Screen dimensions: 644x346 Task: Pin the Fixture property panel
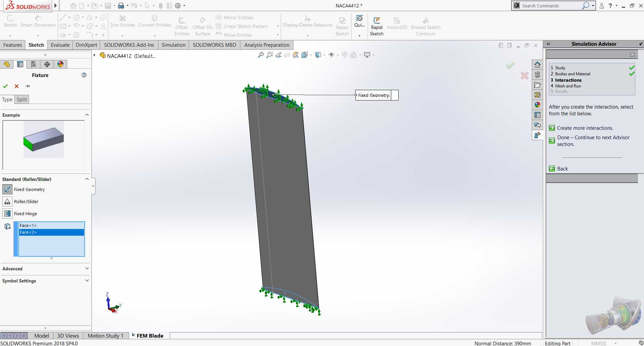point(28,86)
